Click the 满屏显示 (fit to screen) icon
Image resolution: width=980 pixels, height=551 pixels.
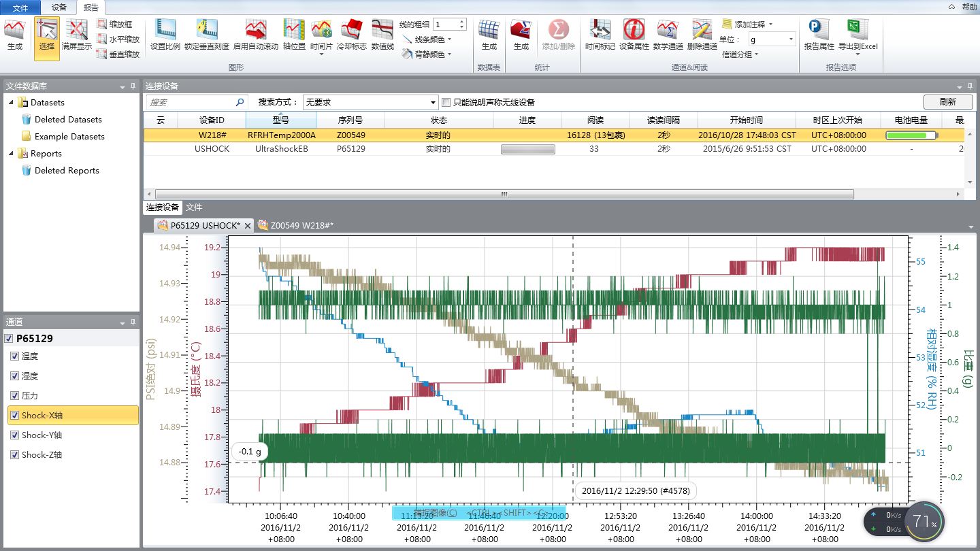pos(76,31)
